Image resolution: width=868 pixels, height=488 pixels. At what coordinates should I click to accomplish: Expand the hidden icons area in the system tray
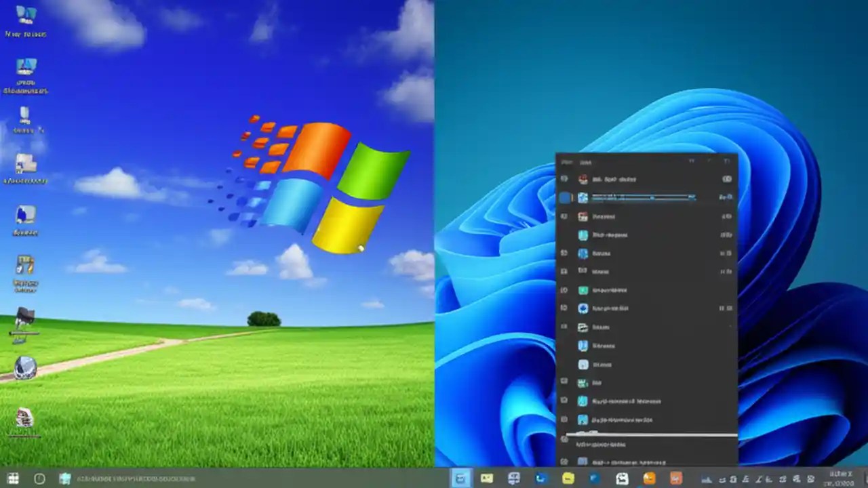click(x=705, y=479)
